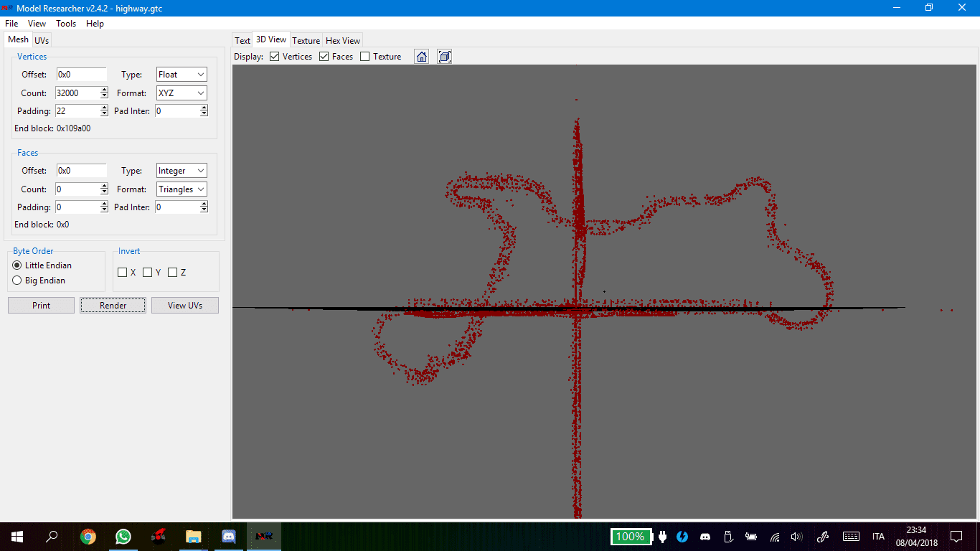
Task: Open Discord from the taskbar
Action: pyautogui.click(x=229, y=536)
